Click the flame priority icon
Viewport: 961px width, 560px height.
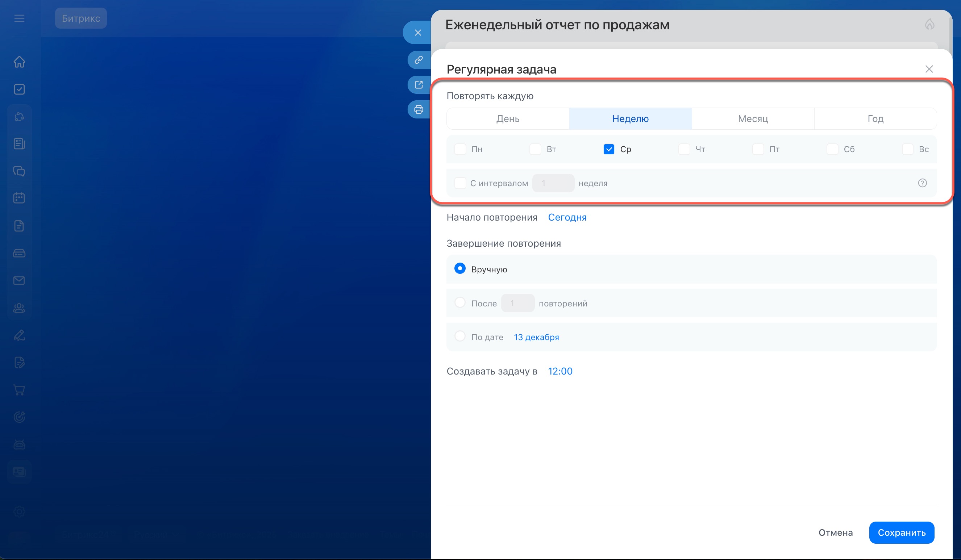tap(929, 25)
